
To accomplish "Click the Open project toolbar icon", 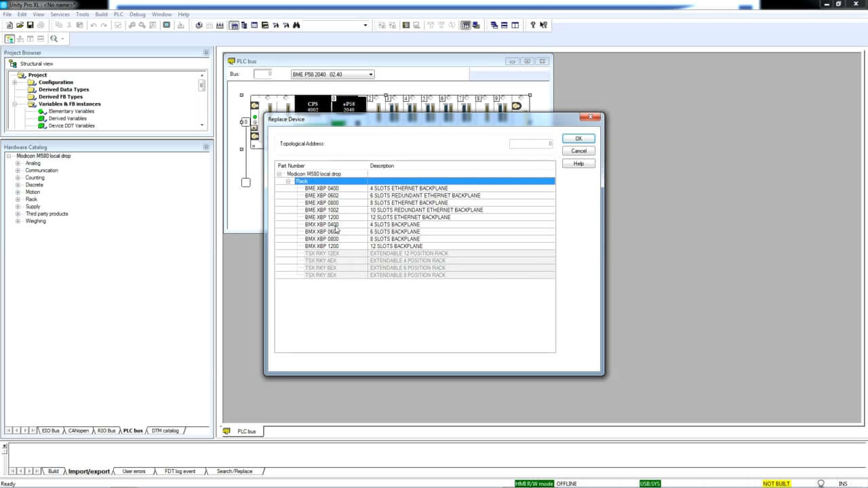I will pyautogui.click(x=20, y=25).
